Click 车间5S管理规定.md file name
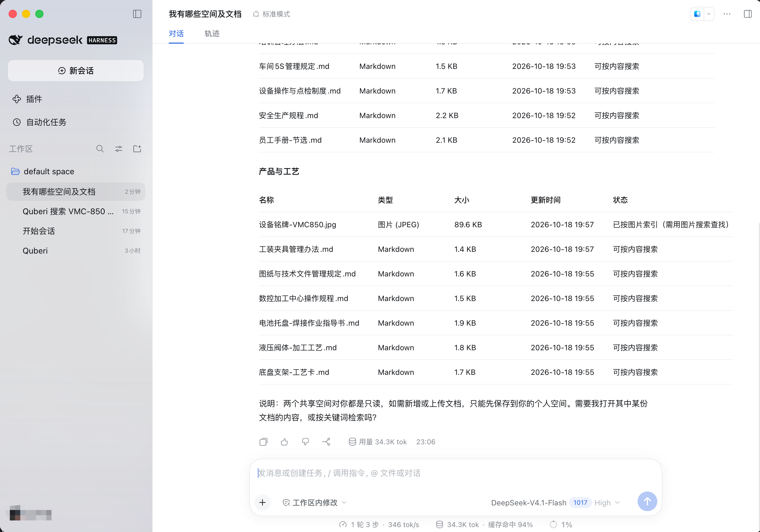 click(x=294, y=66)
